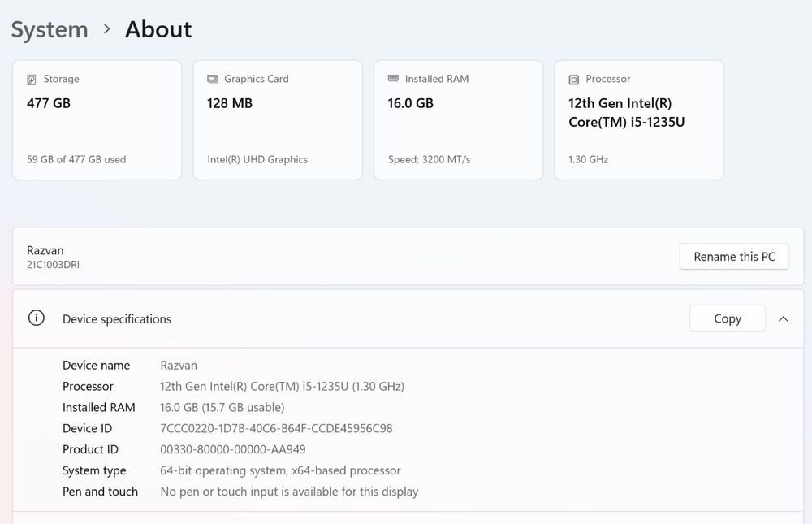The width and height of the screenshot is (812, 524).
Task: Click the breadcrumb chevron separator
Action: [106, 30]
